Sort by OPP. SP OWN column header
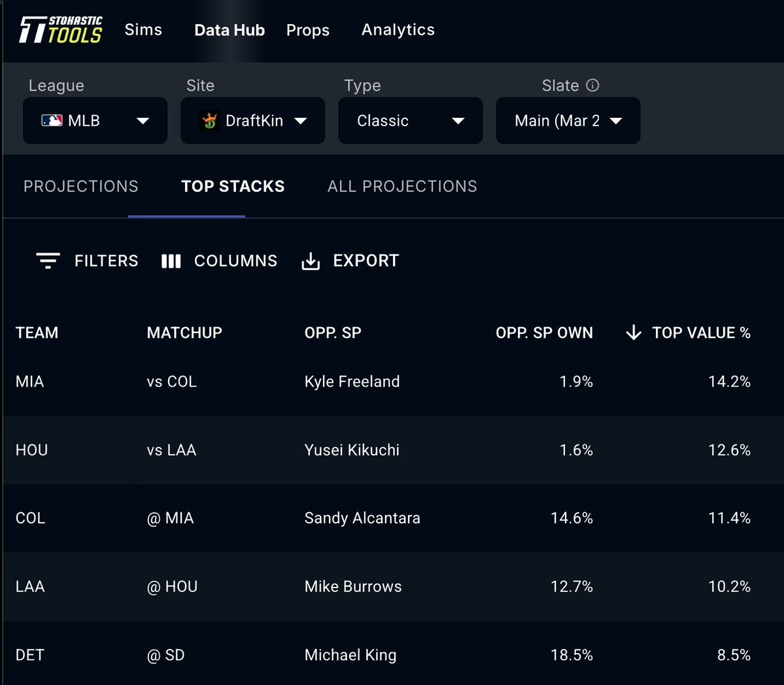Image resolution: width=784 pixels, height=685 pixels. [x=544, y=333]
